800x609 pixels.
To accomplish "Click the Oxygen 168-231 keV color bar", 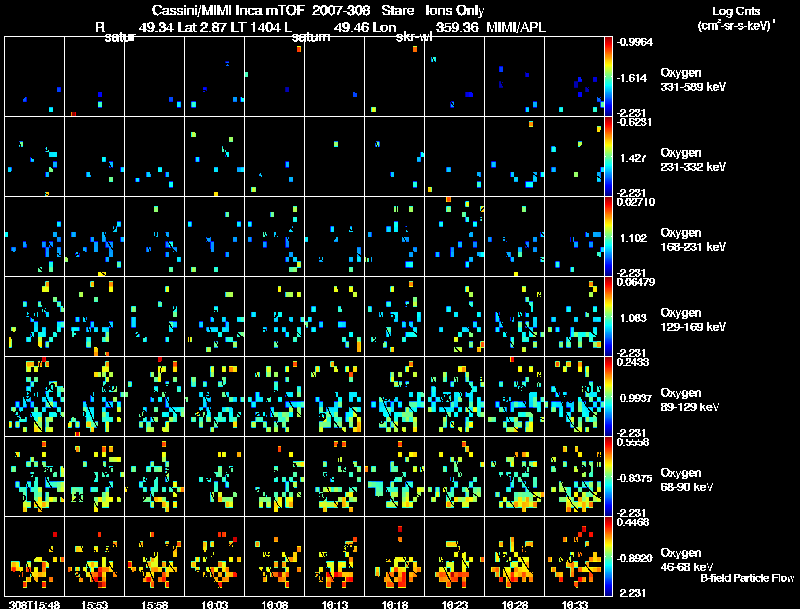I will tap(608, 237).
